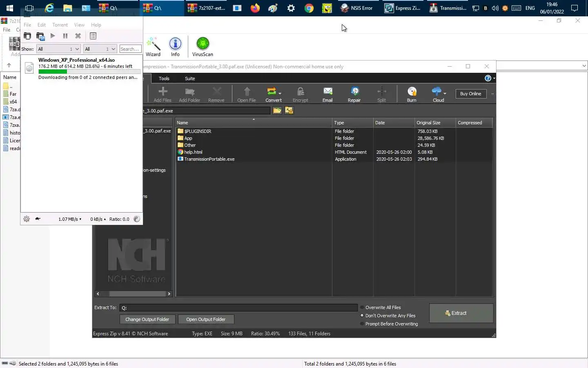
Task: Open torrent properties list icon
Action: pyautogui.click(x=93, y=36)
